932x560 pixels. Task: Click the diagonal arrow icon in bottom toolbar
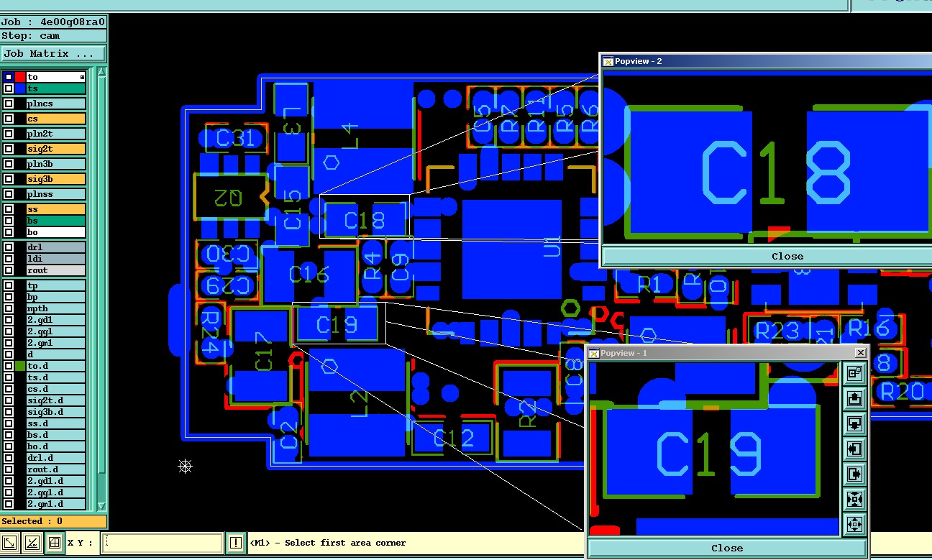10,543
